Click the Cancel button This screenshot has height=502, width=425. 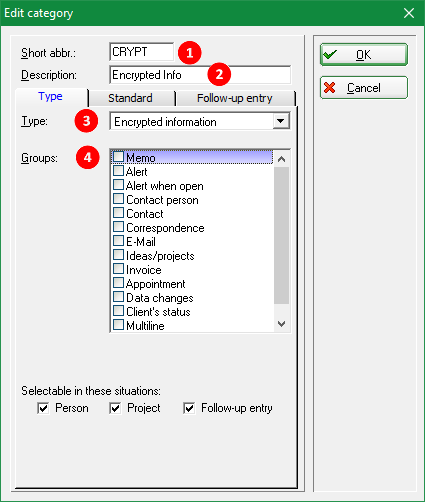tap(364, 88)
